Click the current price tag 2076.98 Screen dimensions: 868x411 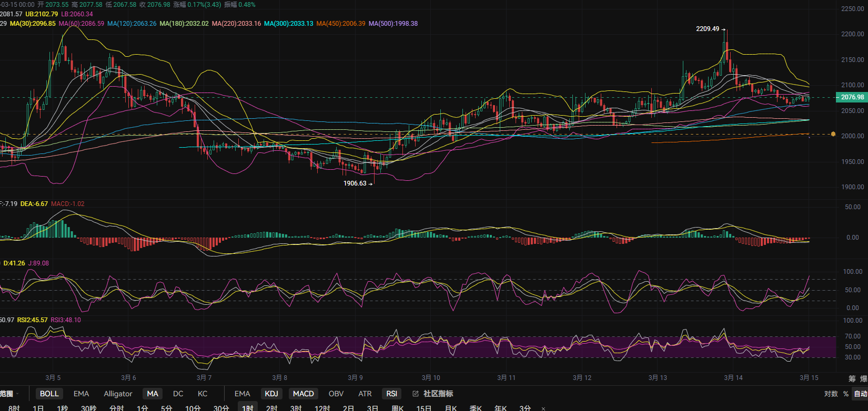[852, 97]
